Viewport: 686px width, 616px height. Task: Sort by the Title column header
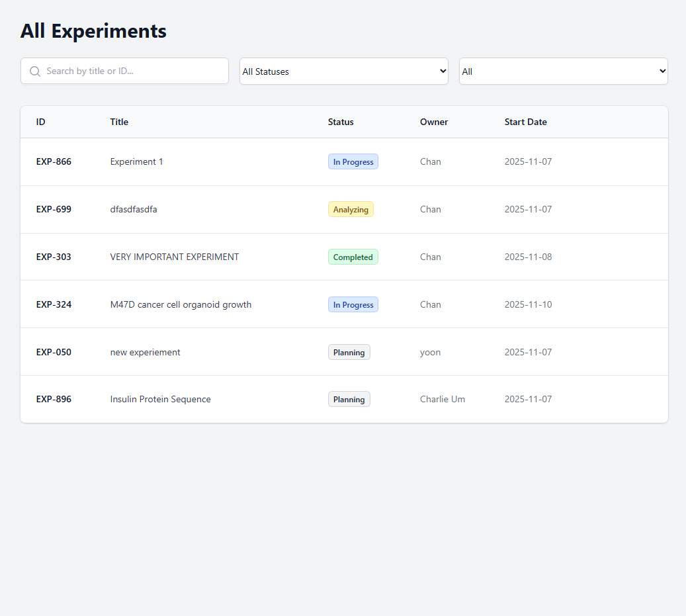coord(119,122)
